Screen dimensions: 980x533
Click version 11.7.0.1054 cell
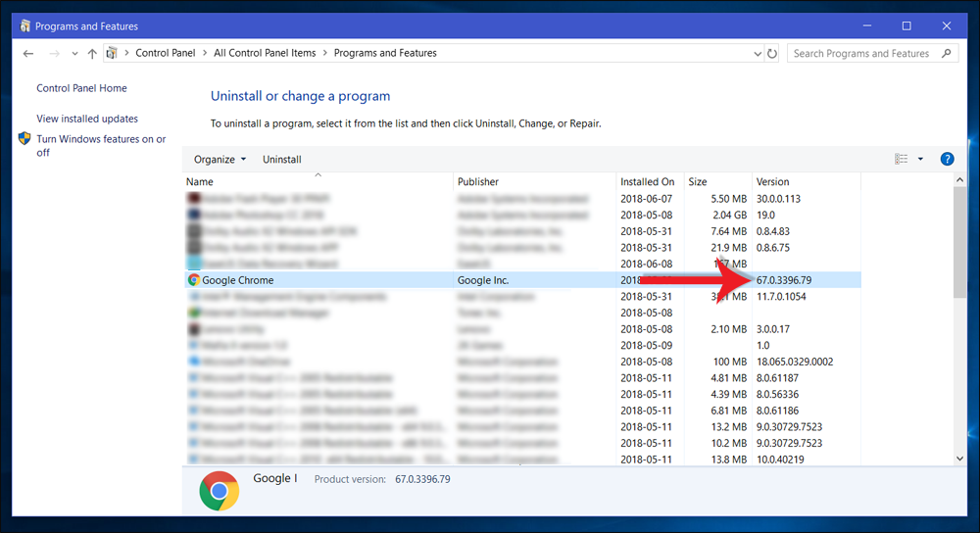(781, 296)
